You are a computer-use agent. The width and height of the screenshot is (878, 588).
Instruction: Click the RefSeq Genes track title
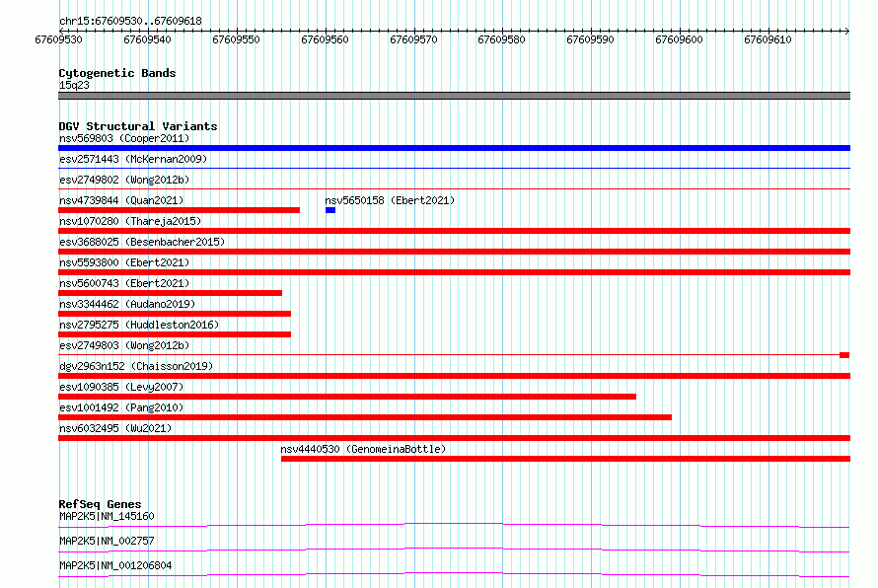[x=100, y=504]
